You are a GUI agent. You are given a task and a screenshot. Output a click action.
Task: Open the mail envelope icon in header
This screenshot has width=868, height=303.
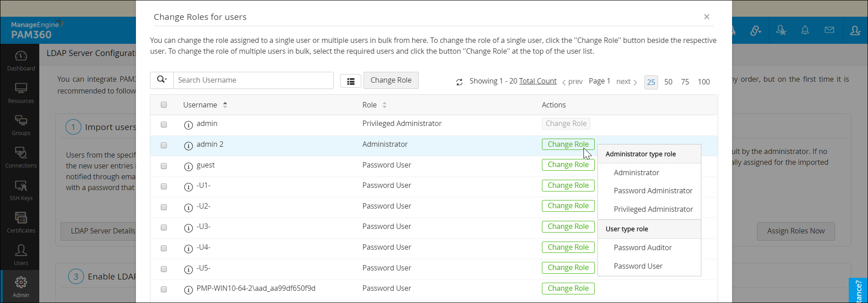click(x=829, y=30)
